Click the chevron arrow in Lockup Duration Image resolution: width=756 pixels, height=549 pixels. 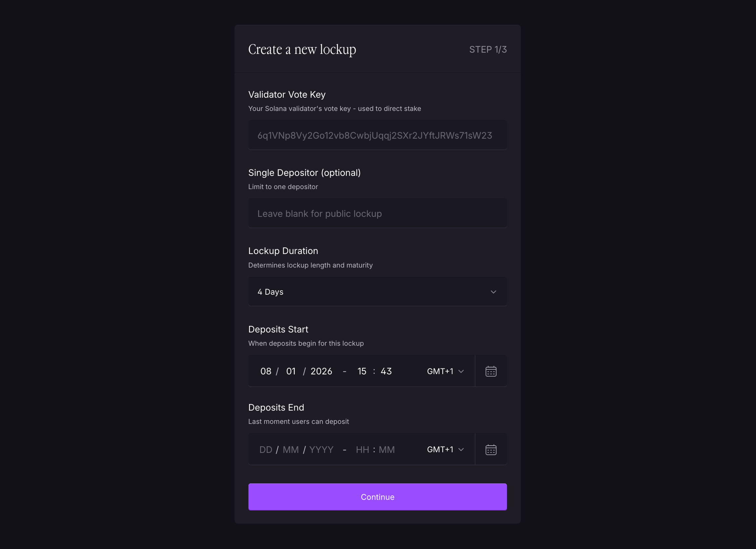[493, 292]
